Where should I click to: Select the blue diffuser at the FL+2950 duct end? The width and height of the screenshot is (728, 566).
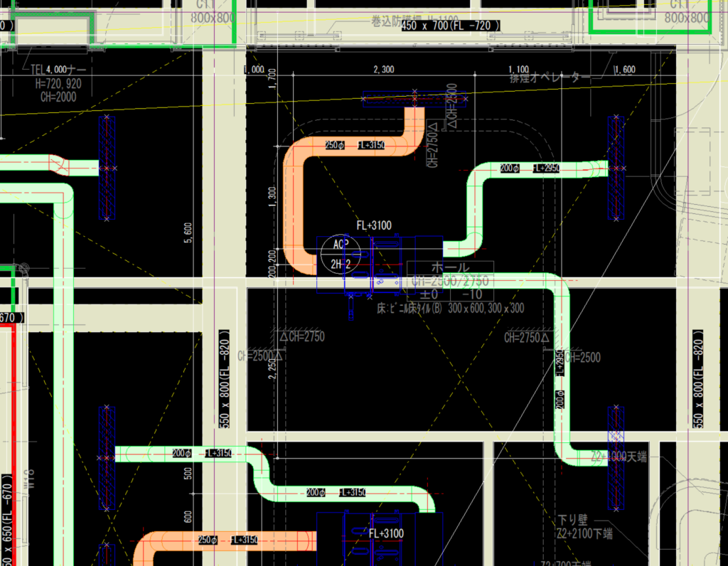(x=616, y=169)
